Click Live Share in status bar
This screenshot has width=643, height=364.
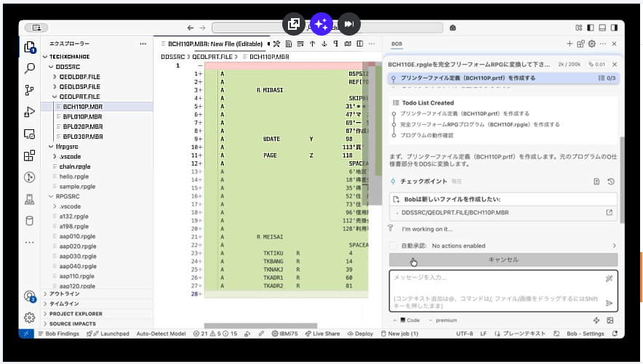322,333
